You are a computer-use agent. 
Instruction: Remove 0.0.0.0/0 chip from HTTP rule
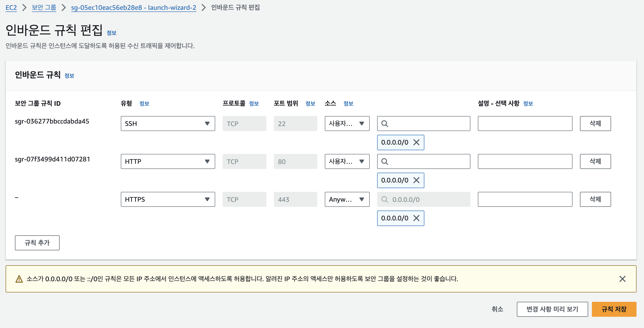pyautogui.click(x=416, y=180)
